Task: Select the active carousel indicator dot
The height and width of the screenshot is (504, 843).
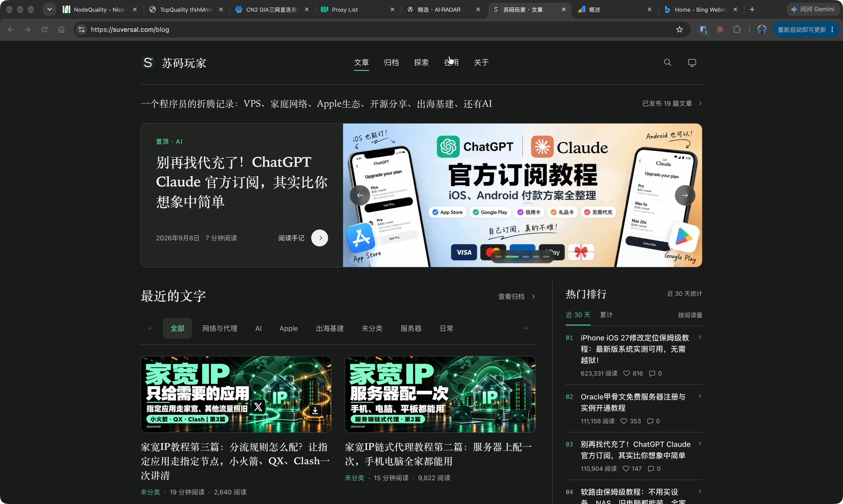Action: pyautogui.click(x=512, y=257)
